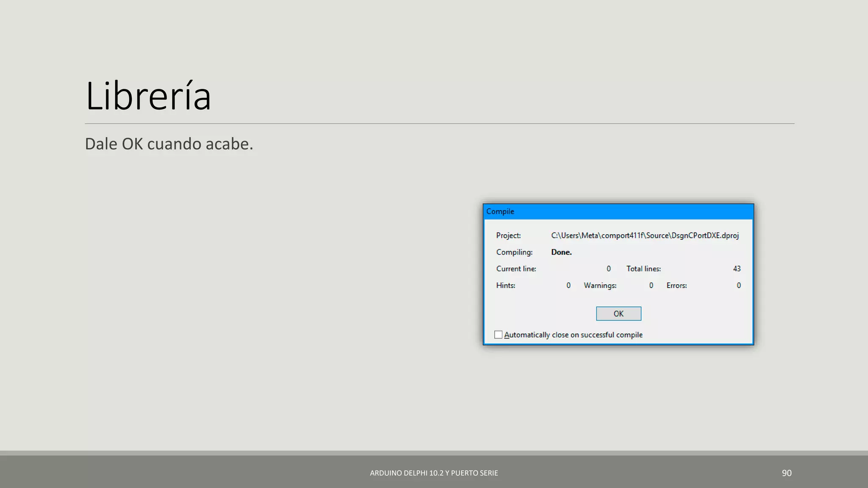This screenshot has width=868, height=488.
Task: Click the 'Automatically close on successful compile' label
Action: pyautogui.click(x=573, y=335)
